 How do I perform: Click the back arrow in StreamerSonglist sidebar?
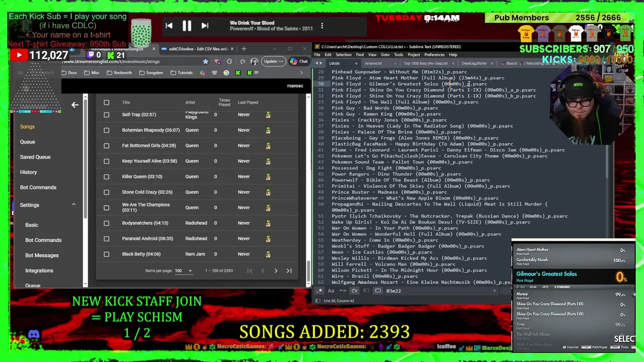click(74, 105)
